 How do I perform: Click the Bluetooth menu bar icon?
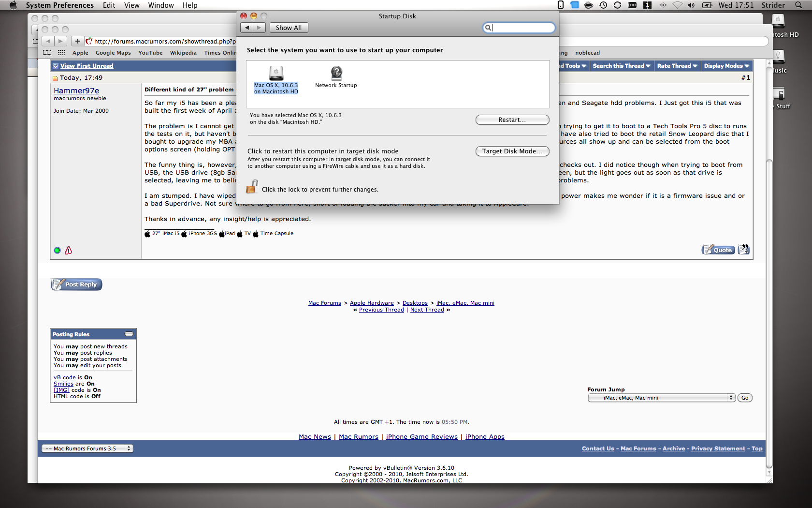tap(663, 5)
